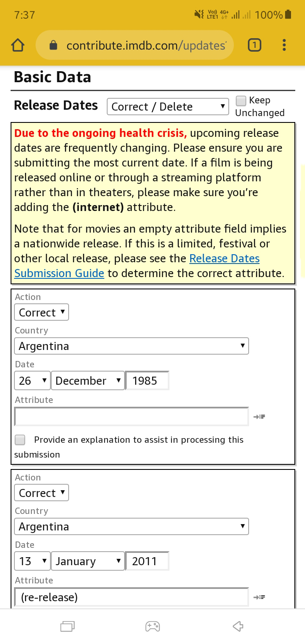Screen dimensions: 305x644
Task: Tap the browser home icon
Action: tap(18, 45)
